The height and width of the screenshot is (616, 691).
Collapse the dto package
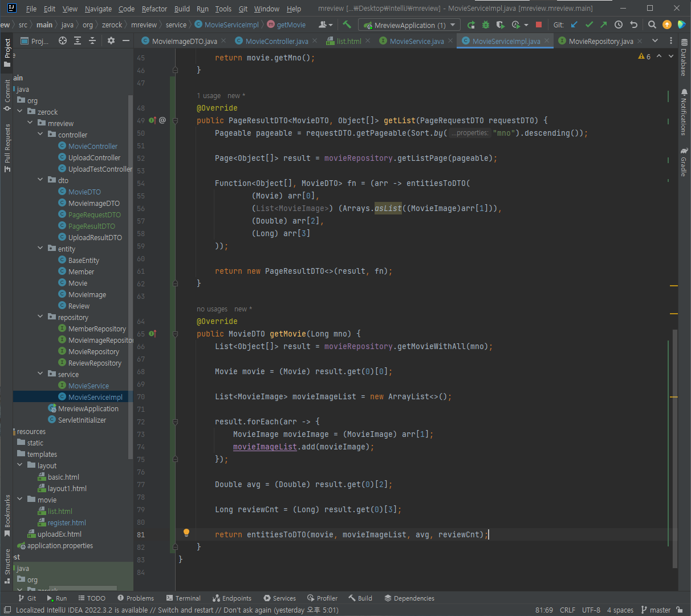pos(40,180)
